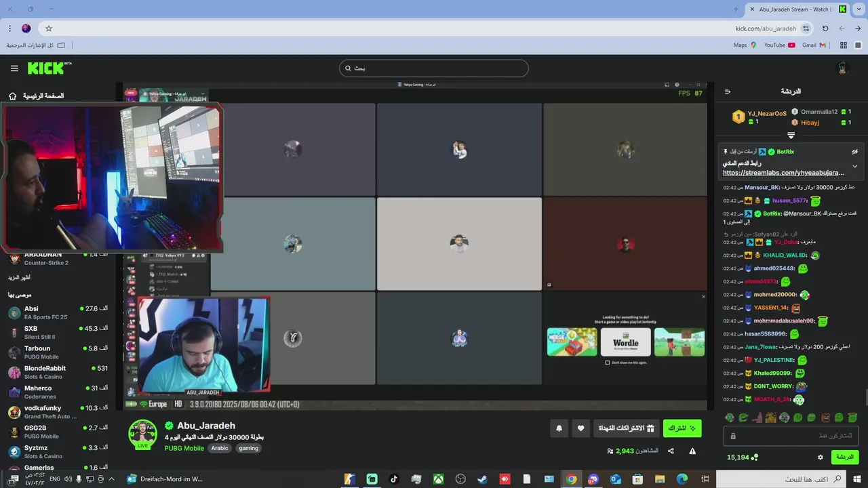This screenshot has height=488, width=868.
Task: Hide the pinned BotRix message
Action: click(854, 152)
